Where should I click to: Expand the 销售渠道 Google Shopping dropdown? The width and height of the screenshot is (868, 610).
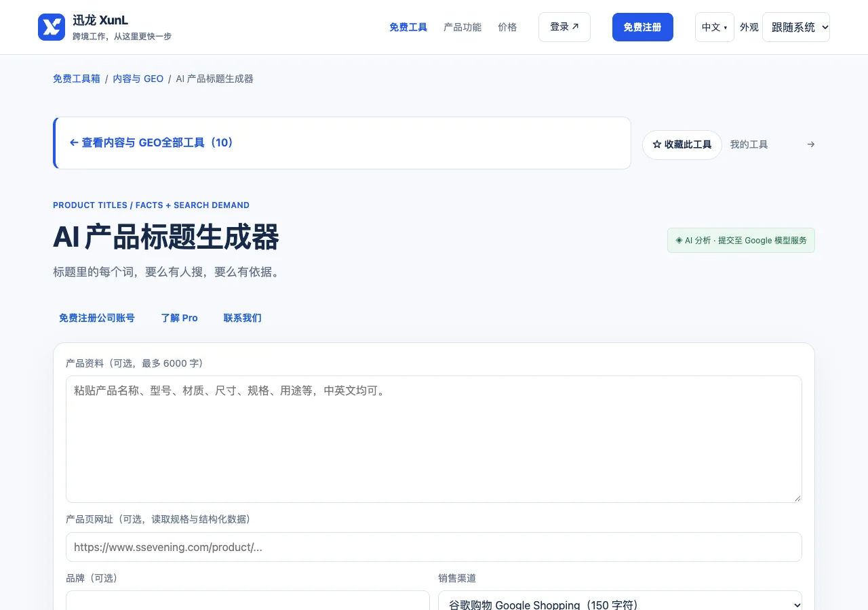click(x=620, y=601)
